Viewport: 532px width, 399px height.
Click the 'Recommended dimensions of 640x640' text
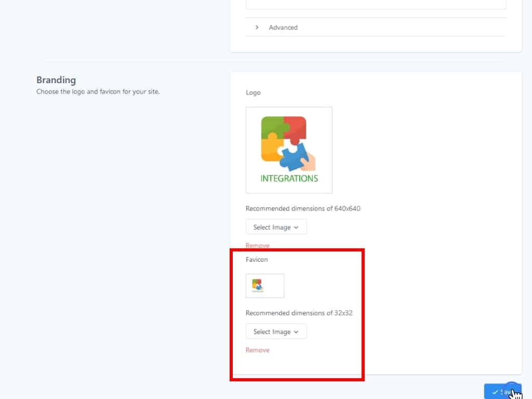pyautogui.click(x=303, y=208)
